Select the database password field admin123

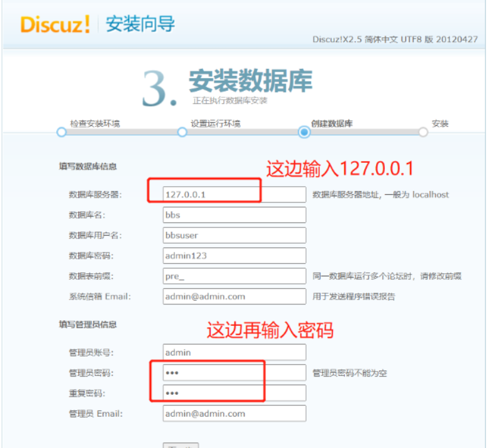[x=234, y=256]
